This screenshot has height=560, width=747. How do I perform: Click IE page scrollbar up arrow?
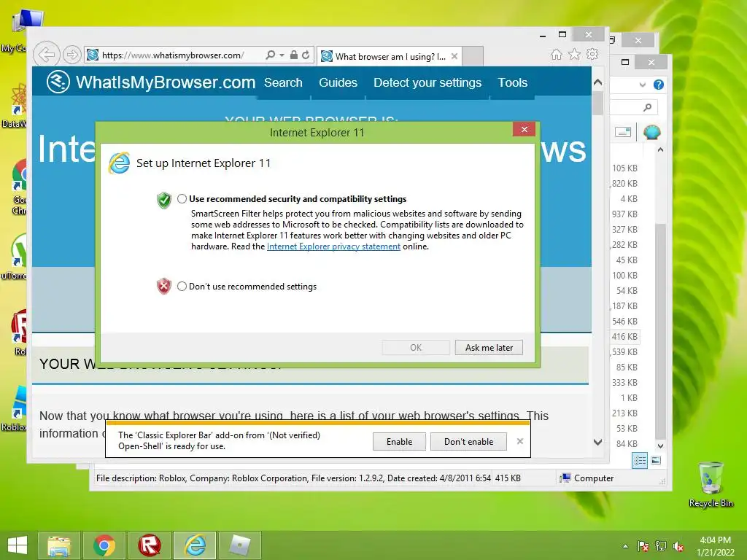(598, 82)
